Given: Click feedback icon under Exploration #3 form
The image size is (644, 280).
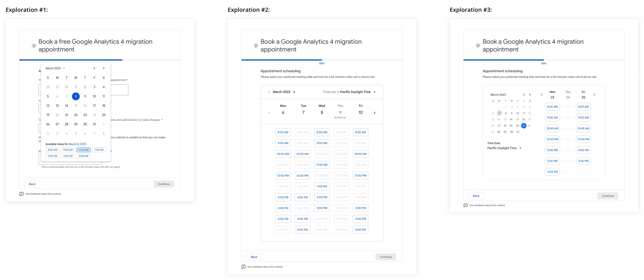Looking at the screenshot, I should click(465, 205).
